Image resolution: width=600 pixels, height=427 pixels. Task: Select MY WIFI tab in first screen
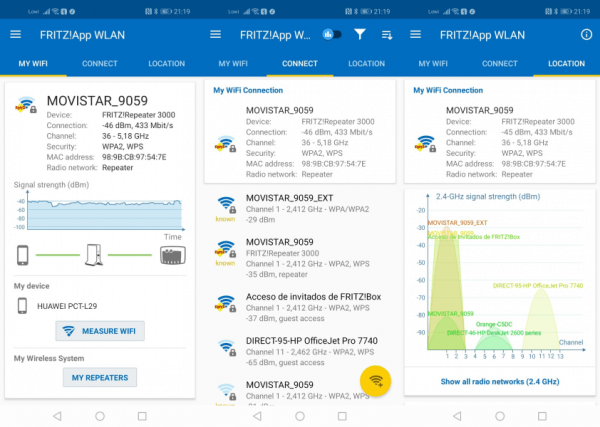pos(33,64)
